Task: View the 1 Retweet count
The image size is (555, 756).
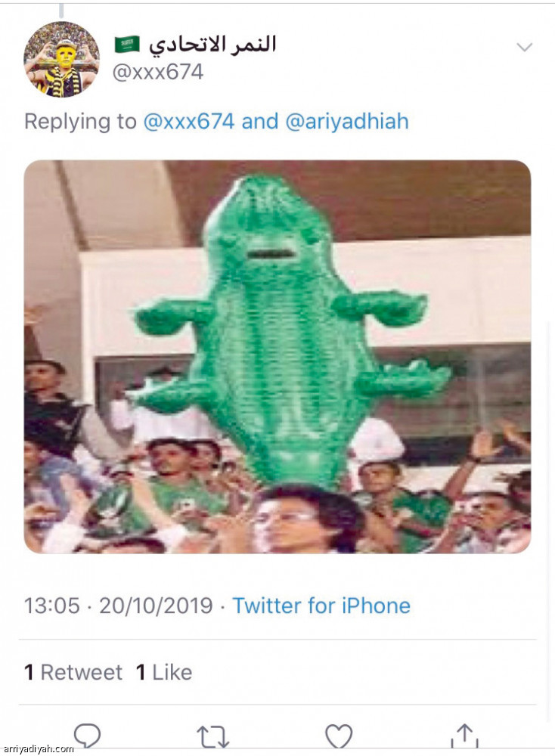Action: pyautogui.click(x=73, y=672)
